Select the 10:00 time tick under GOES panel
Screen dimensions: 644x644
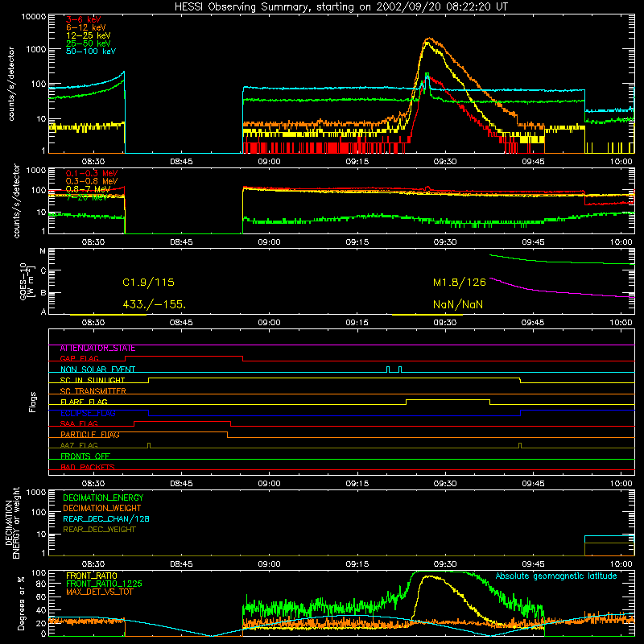[621, 323]
